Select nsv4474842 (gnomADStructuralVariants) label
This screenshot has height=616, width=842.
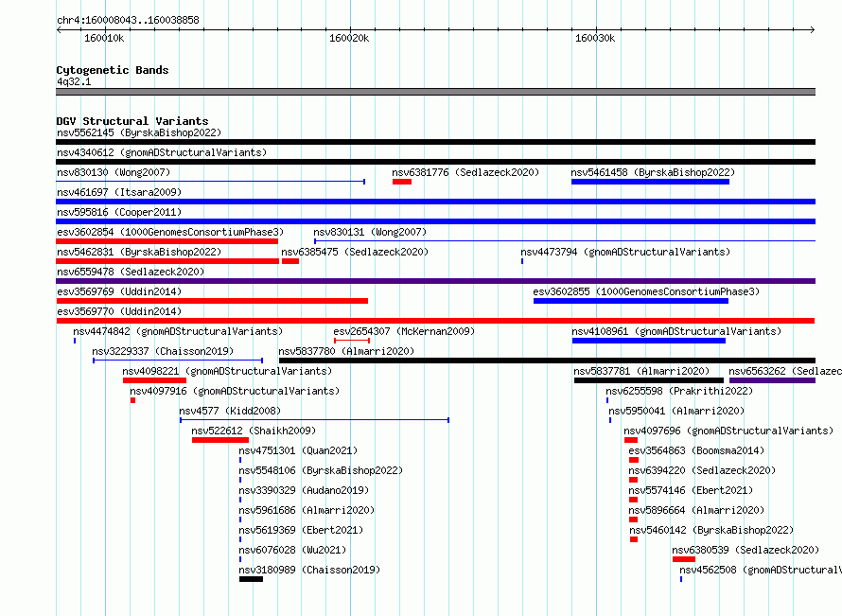[x=178, y=331]
